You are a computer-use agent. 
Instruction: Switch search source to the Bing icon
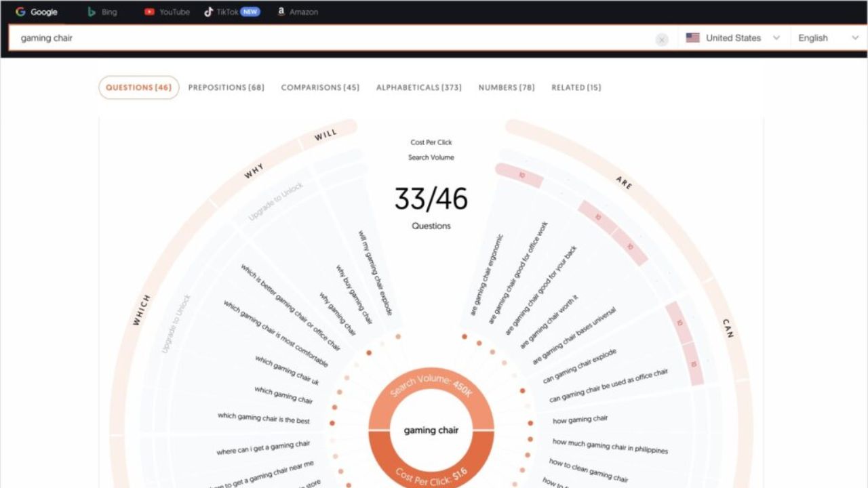pyautogui.click(x=92, y=12)
